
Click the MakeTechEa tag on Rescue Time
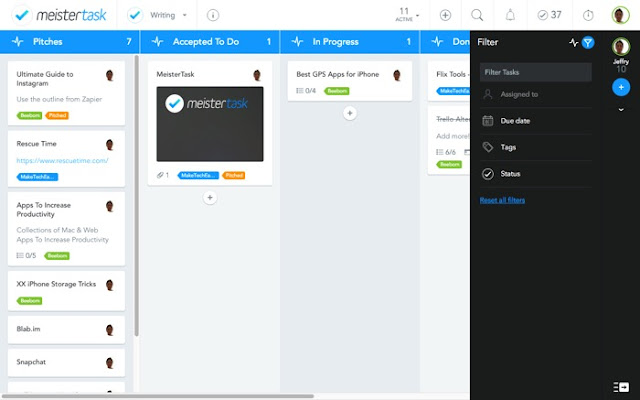pos(37,177)
